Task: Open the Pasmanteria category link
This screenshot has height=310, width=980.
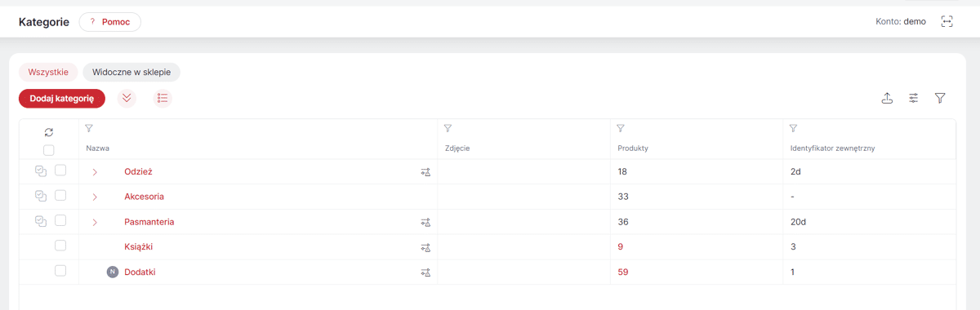Action: point(149,222)
